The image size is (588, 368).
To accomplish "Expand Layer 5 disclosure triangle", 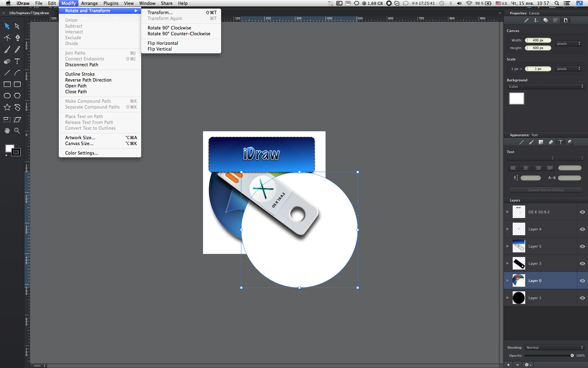I will [507, 246].
